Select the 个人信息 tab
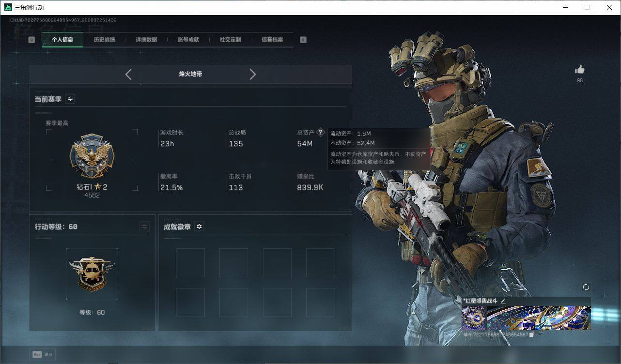 [62, 40]
